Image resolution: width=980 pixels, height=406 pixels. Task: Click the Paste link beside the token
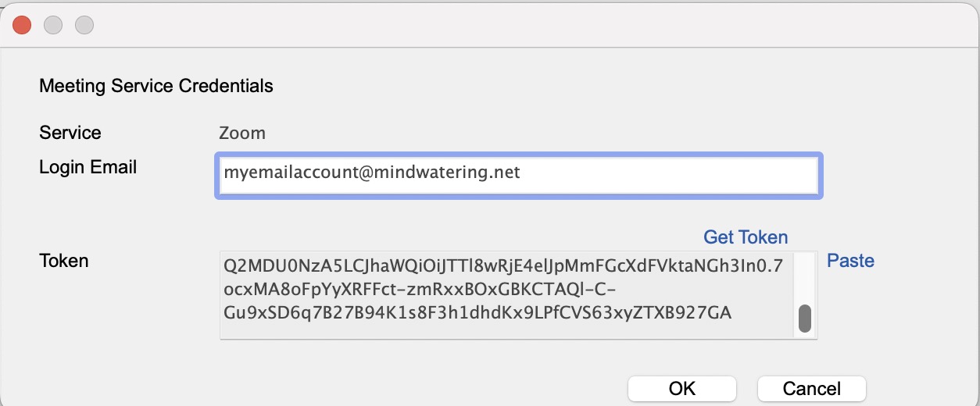click(850, 261)
